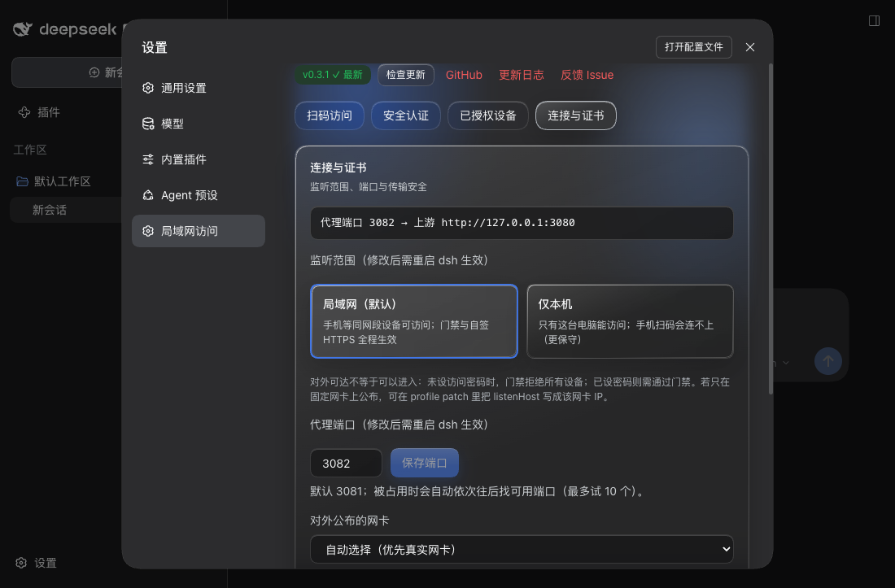Select the 仅本机 listening scope option
Viewport: 895px width, 588px height.
pyautogui.click(x=630, y=321)
